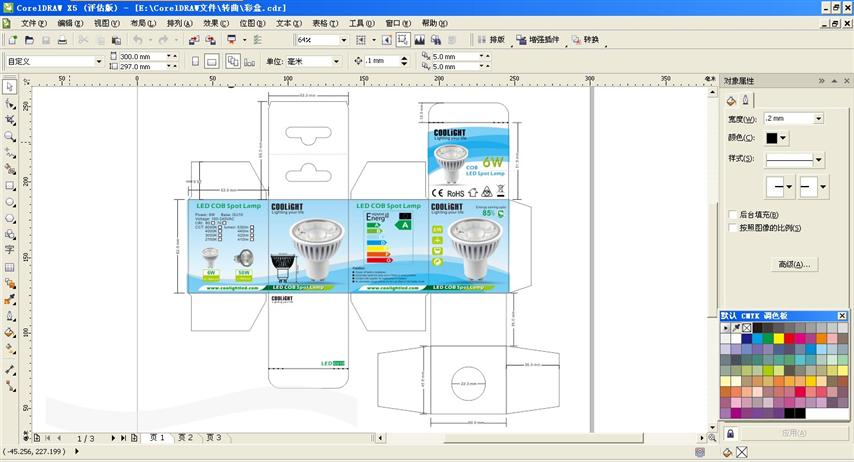Toggle 后台填充 (behind fill) checkbox
Screen dimensions: 854x462
click(x=733, y=215)
